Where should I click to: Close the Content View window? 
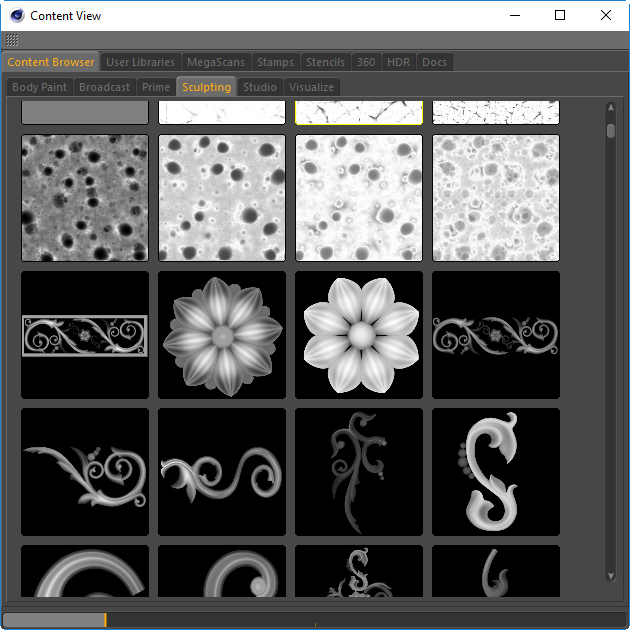point(606,15)
